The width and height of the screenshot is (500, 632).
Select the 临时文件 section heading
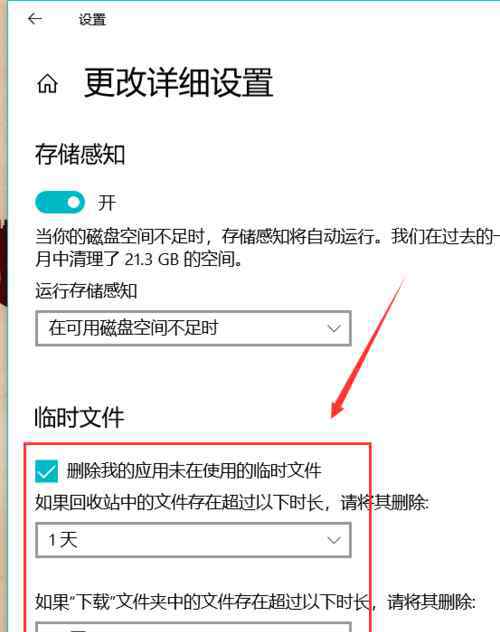click(x=79, y=417)
